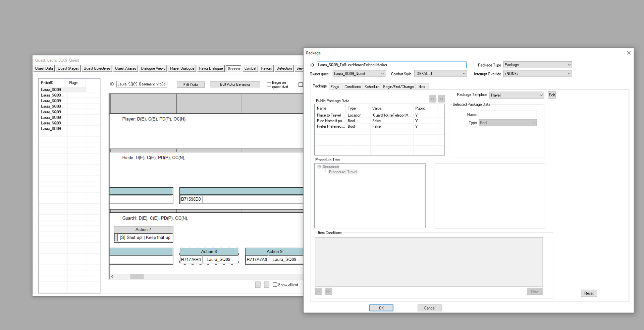Open the Owner quest dropdown

coord(359,74)
